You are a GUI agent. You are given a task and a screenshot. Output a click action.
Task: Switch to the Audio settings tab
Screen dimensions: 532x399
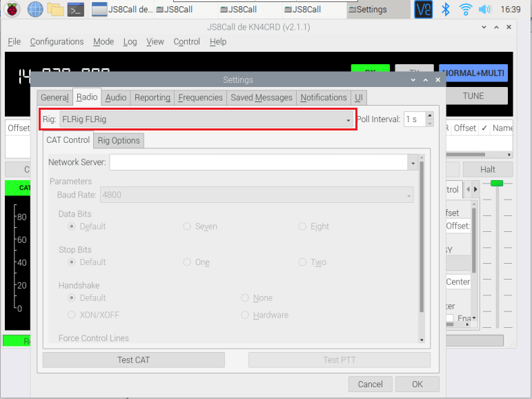pos(116,97)
